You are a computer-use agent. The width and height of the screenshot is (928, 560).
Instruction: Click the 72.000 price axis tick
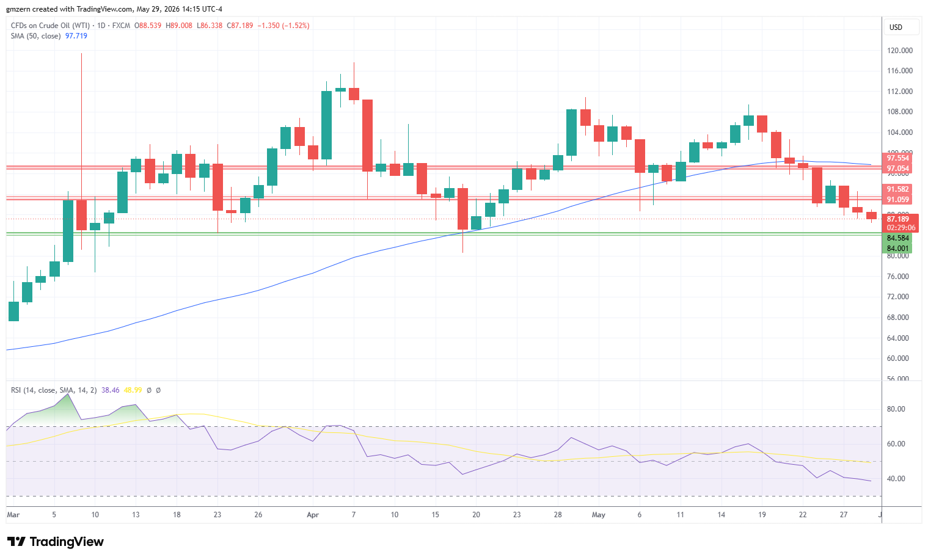[x=897, y=297]
